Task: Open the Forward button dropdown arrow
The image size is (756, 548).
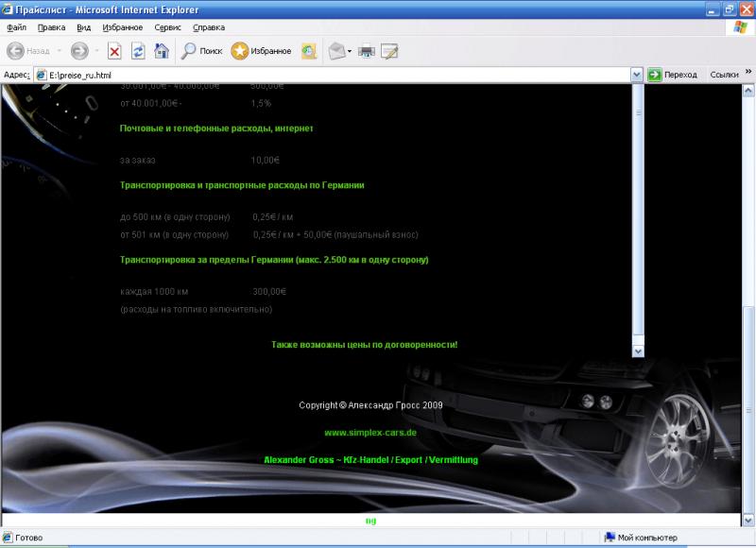Action: [95, 51]
